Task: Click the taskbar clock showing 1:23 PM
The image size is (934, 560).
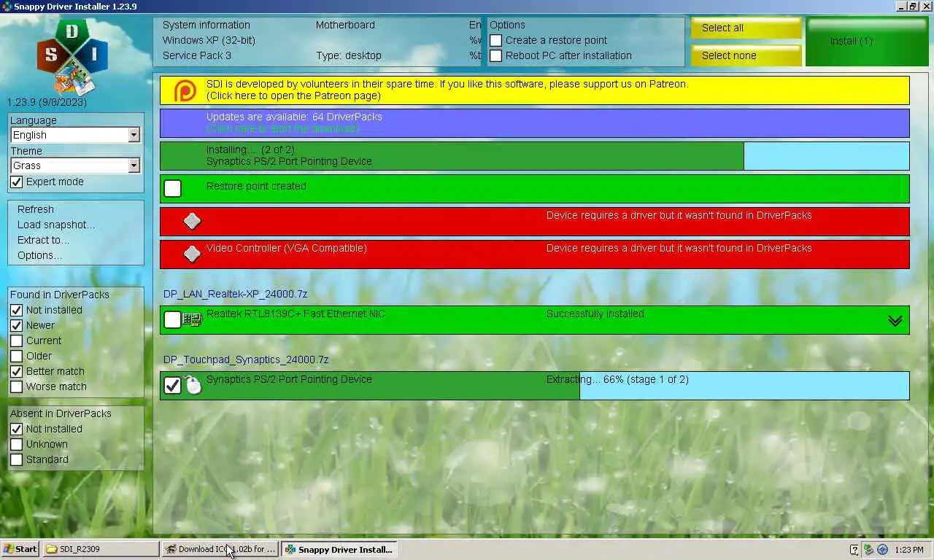Action: tap(909, 550)
